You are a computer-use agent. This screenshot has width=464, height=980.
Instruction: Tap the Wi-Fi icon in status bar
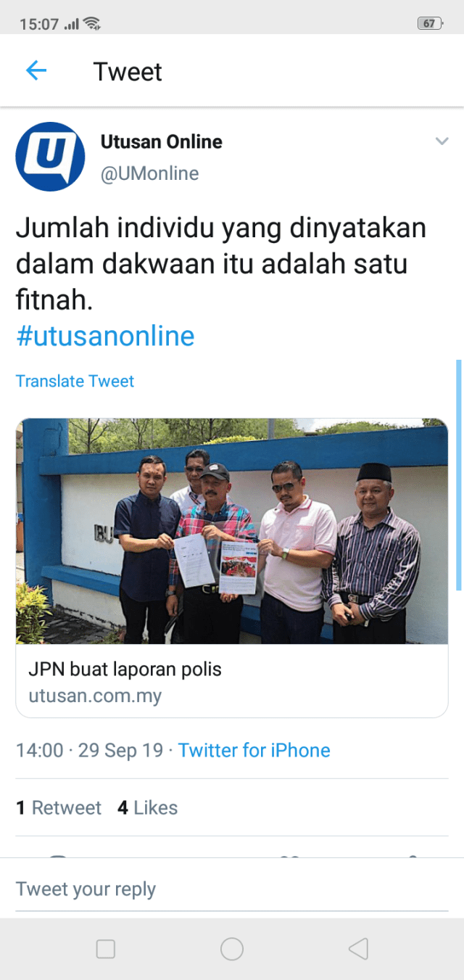tap(92, 23)
